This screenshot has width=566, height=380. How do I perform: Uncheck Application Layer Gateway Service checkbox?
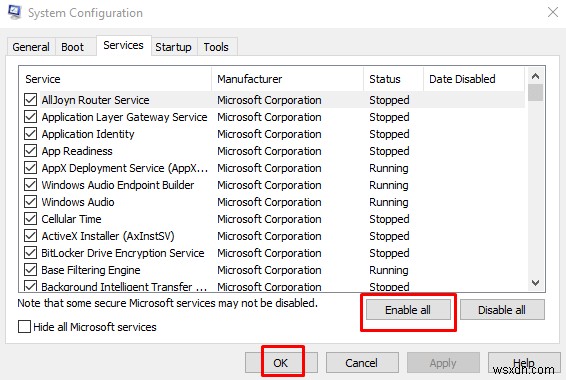31,117
